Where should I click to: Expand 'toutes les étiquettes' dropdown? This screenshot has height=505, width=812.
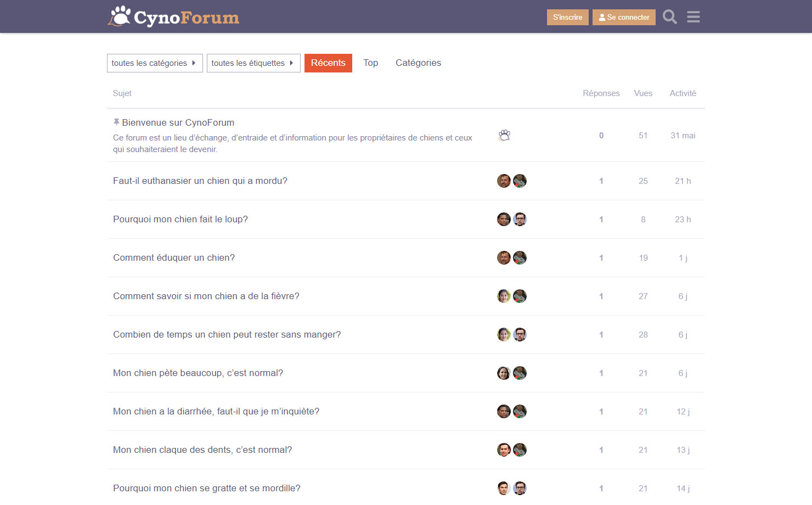click(x=253, y=63)
